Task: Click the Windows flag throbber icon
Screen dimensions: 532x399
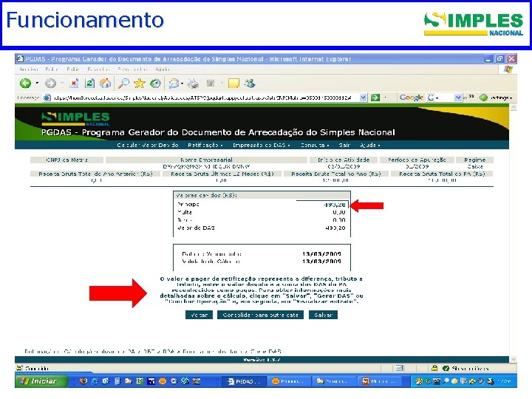Action: (508, 69)
